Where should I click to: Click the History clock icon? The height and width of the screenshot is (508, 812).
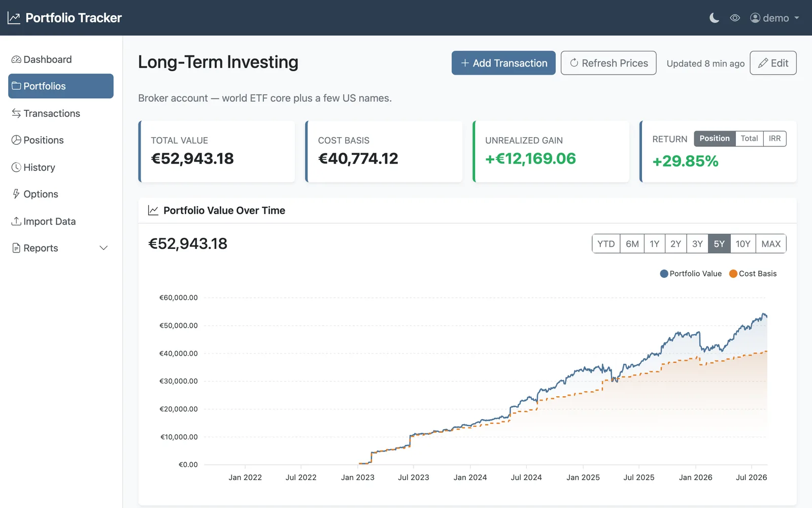click(x=16, y=167)
